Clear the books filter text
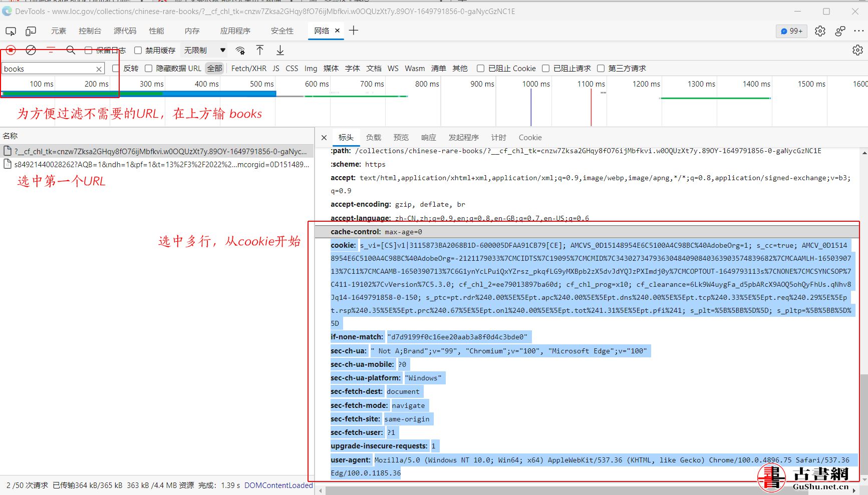Viewport: 868px width, 495px height. [99, 69]
